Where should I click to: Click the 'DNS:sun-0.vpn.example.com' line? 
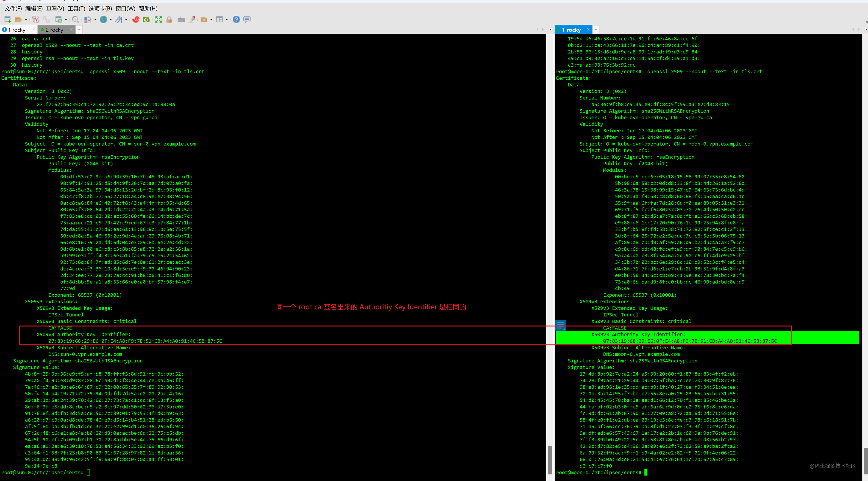pos(85,354)
